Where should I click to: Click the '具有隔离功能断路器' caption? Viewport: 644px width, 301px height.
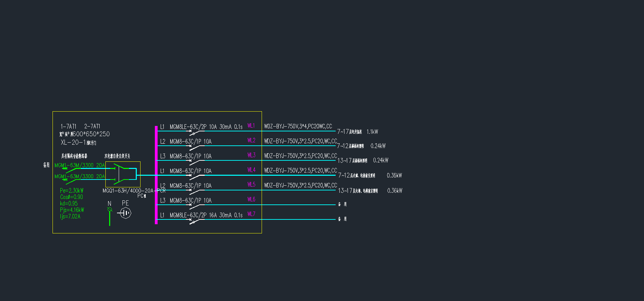(x=74, y=156)
